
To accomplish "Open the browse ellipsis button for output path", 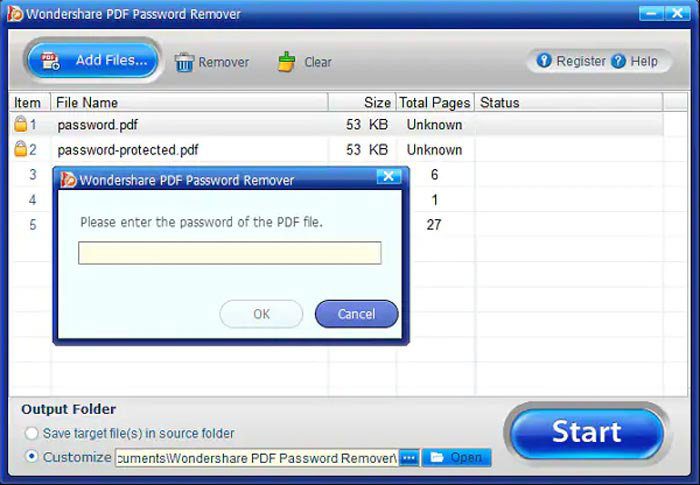I will pyautogui.click(x=409, y=458).
